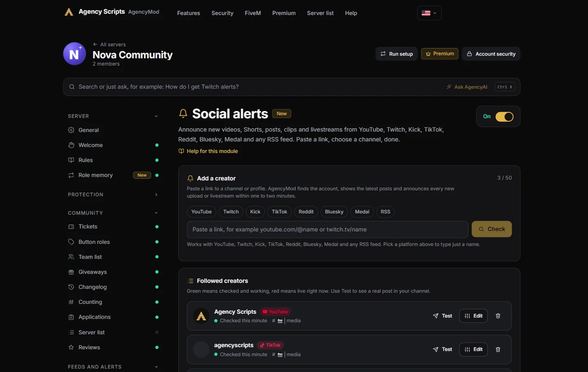The width and height of the screenshot is (588, 372).
Task: Send Test post for Agency Scripts YouTube
Action: tap(442, 316)
